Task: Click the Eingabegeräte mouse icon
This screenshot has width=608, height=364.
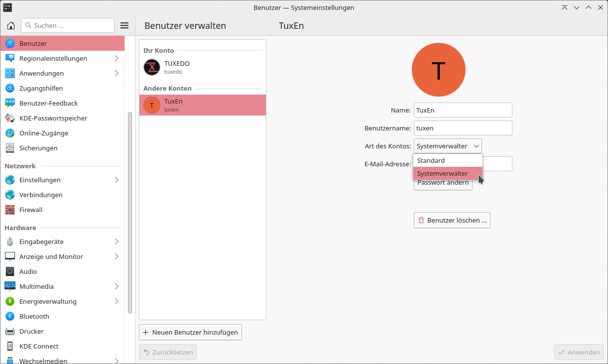Action: pyautogui.click(x=10, y=242)
